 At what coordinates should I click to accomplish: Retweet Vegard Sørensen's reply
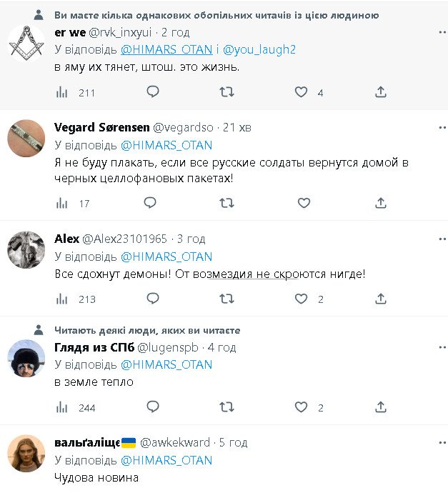[x=227, y=203]
